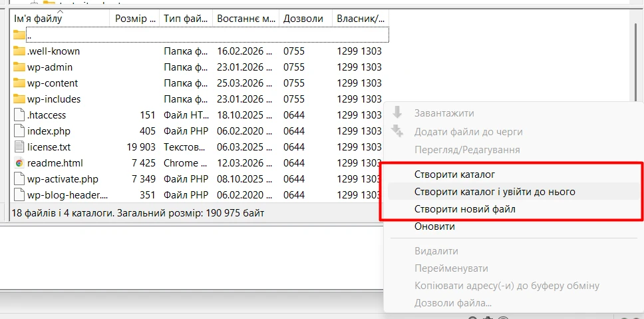Select the .. parent directory row

[x=208, y=35]
